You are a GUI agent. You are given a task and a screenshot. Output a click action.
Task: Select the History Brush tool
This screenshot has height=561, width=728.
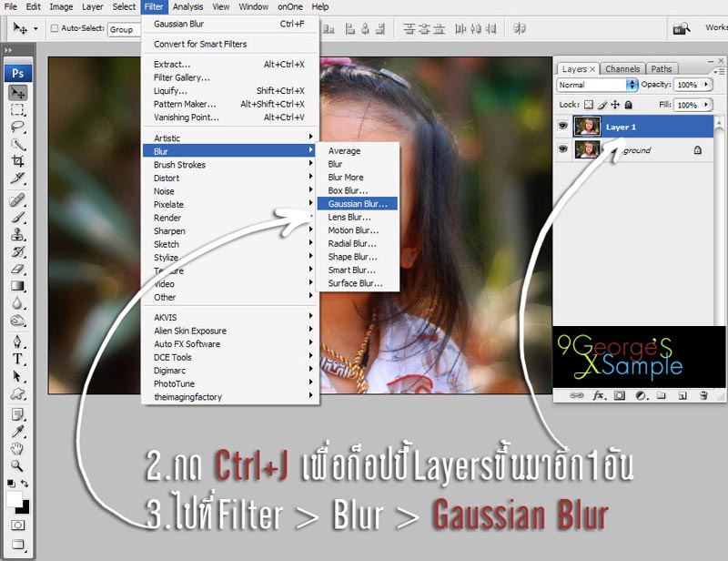(17, 252)
